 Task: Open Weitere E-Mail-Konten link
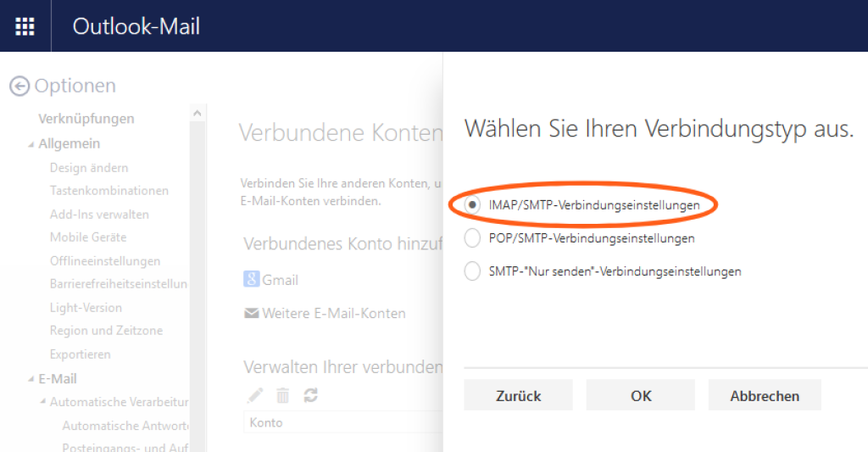coord(334,314)
